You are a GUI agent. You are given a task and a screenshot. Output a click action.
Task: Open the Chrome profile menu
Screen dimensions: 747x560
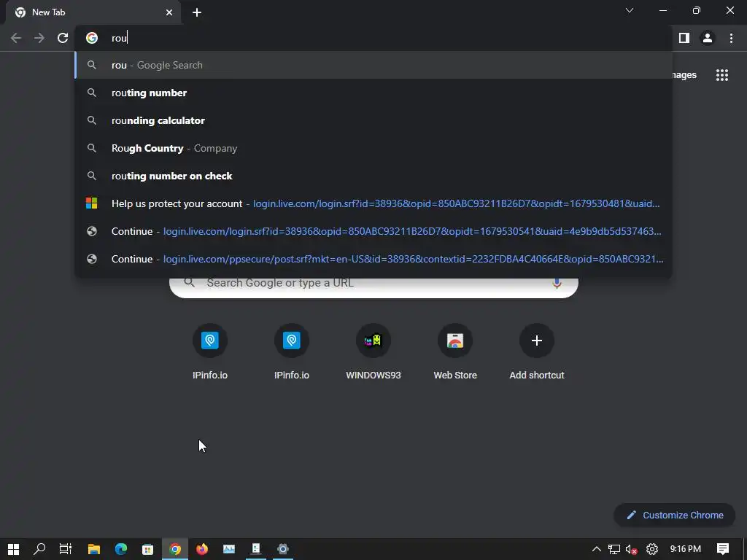tap(708, 38)
